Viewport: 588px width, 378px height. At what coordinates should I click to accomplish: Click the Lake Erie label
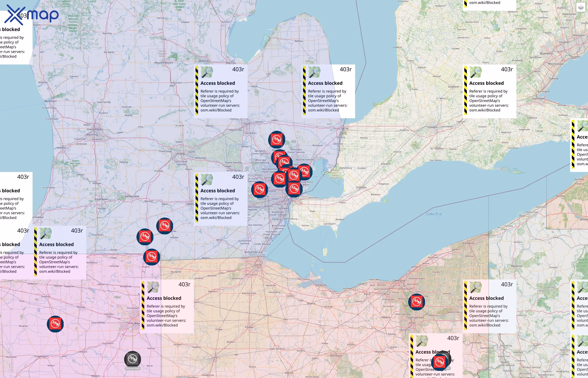[x=434, y=214]
